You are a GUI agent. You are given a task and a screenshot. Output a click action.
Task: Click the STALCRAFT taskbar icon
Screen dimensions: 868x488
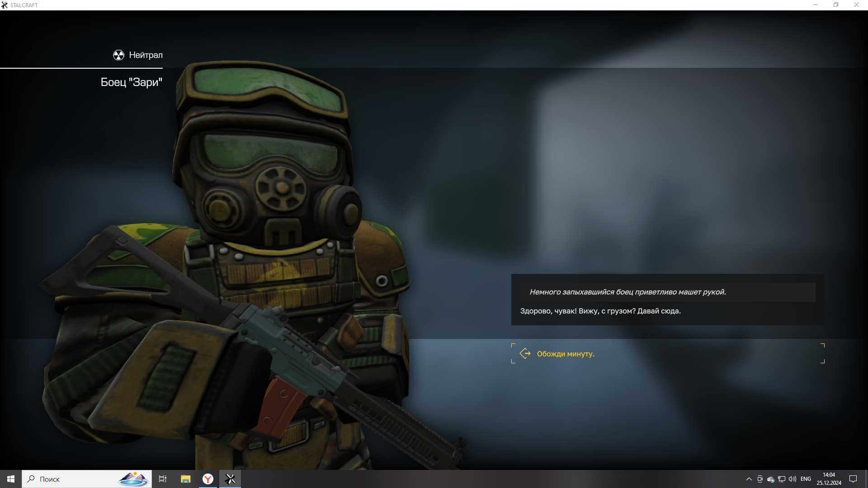(x=230, y=479)
